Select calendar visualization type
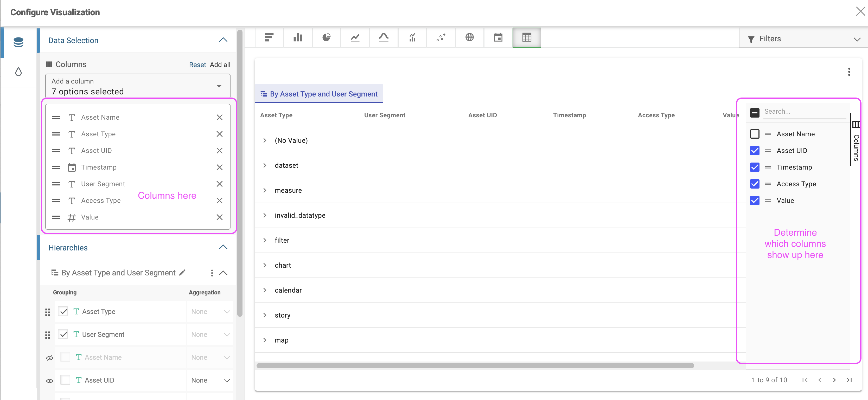868x400 pixels. coord(498,37)
